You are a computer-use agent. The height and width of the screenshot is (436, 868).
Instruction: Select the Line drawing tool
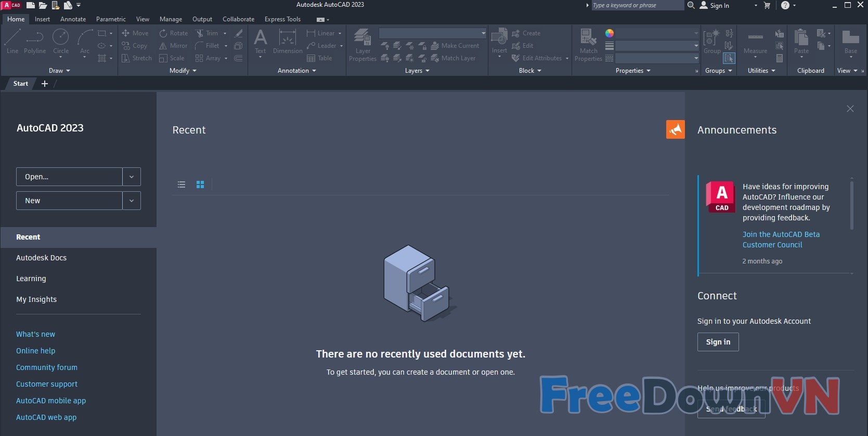pos(12,41)
